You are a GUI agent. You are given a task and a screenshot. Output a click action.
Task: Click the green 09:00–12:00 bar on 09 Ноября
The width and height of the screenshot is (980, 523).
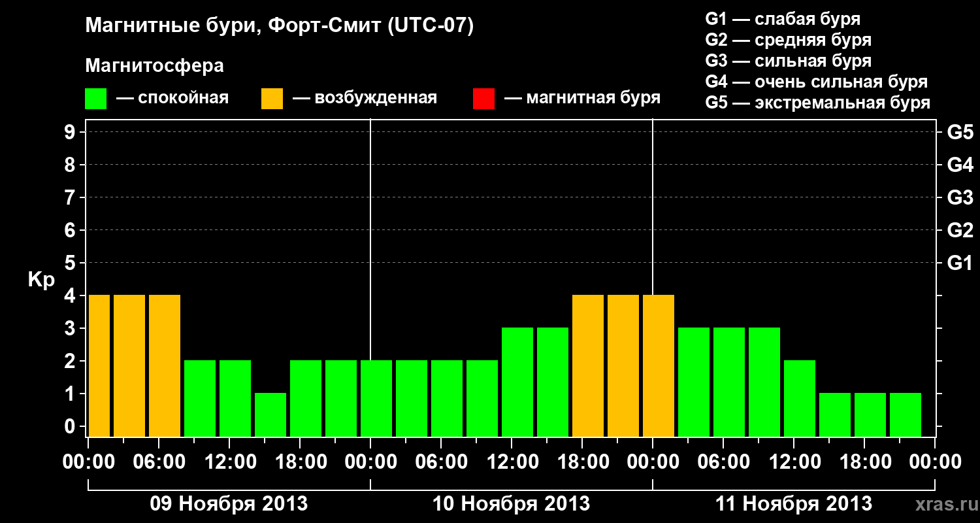point(200,398)
